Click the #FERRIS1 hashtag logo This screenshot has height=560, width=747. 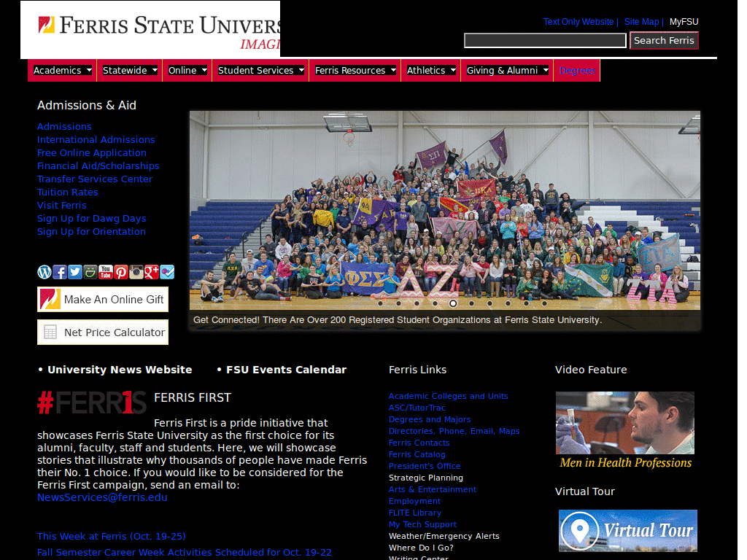(92, 402)
